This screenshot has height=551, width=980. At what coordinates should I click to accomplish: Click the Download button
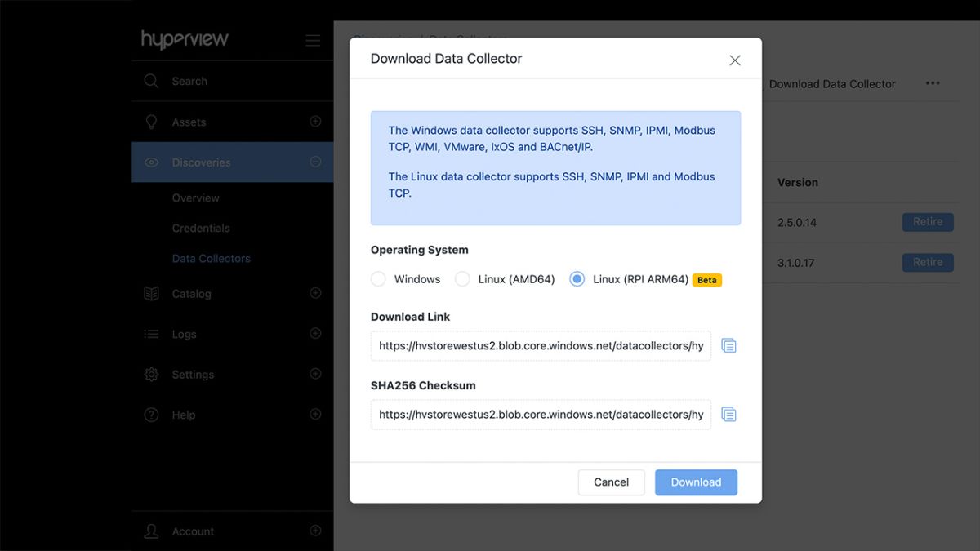click(696, 482)
